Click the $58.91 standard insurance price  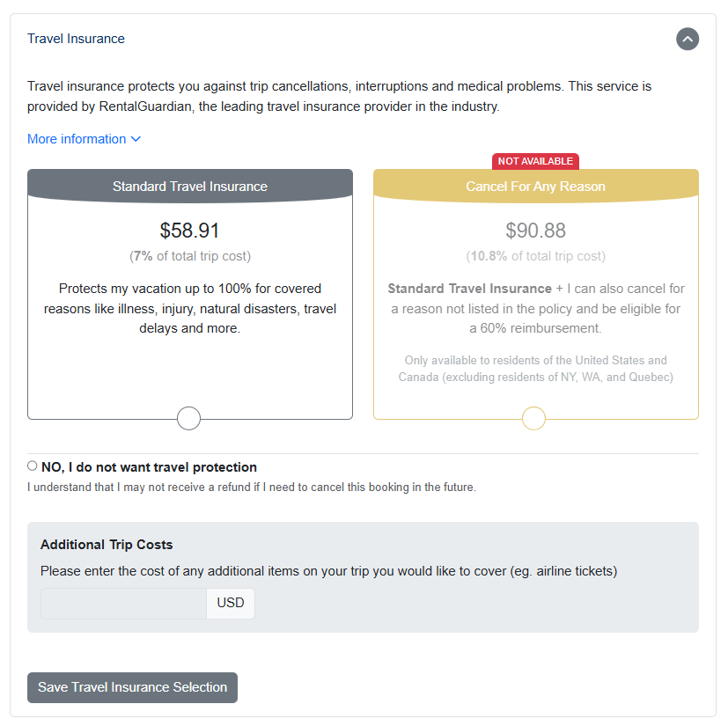[190, 231]
